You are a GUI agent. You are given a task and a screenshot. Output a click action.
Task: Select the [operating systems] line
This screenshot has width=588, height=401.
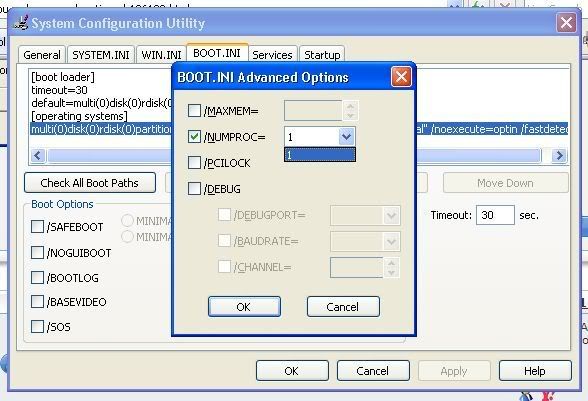point(79,116)
